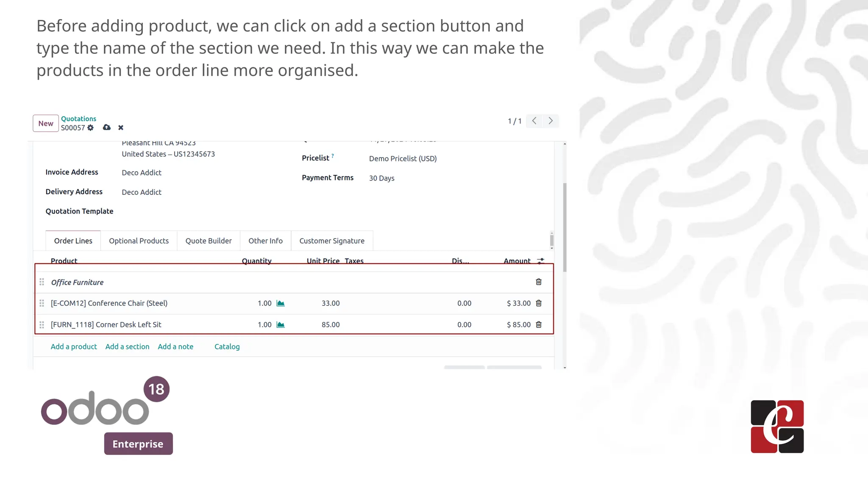Click the drag handle of Corner Desk row
The height and width of the screenshot is (488, 868).
[x=42, y=324]
